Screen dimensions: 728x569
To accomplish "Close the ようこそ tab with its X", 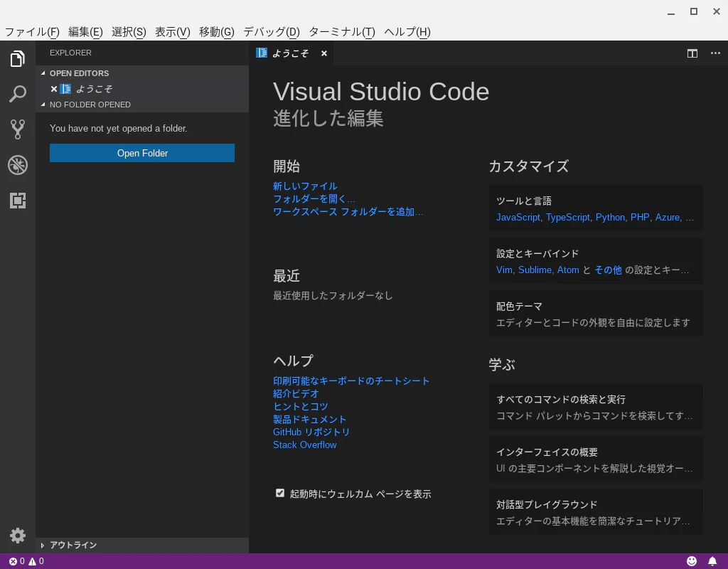I will click(x=324, y=53).
